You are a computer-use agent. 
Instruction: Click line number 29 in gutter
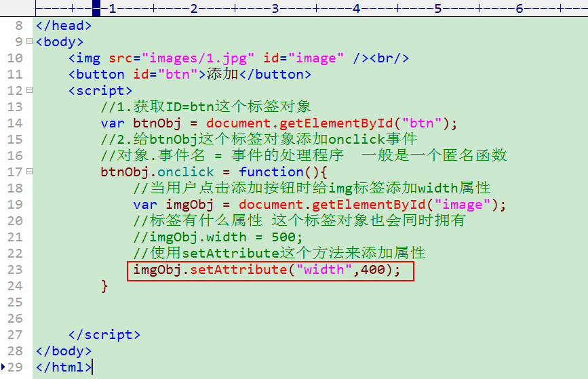tap(15, 367)
